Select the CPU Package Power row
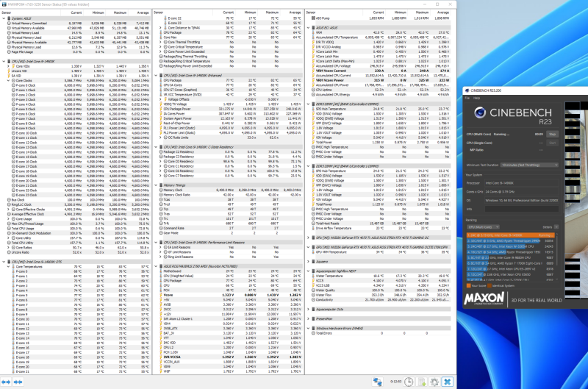588x389 pixels. tap(231, 109)
